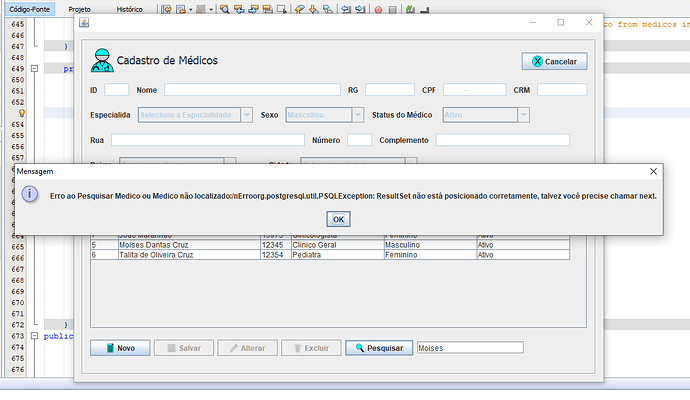
Task: Collapse code fold at line 649
Action: point(34,69)
